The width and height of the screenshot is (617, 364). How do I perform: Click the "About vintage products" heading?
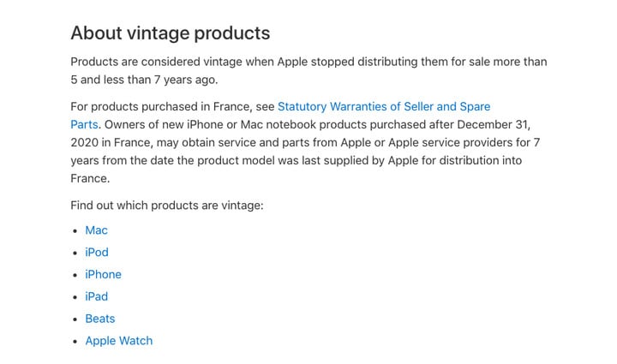[x=170, y=33]
